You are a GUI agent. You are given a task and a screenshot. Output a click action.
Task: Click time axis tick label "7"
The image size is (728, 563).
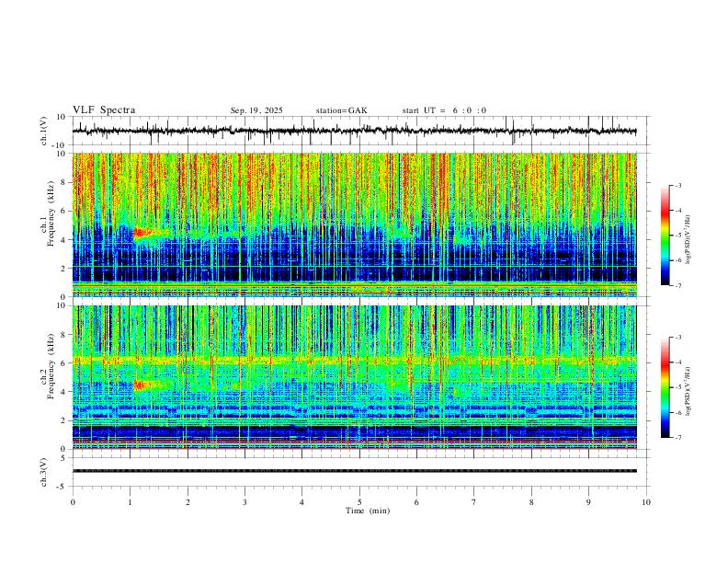point(474,502)
